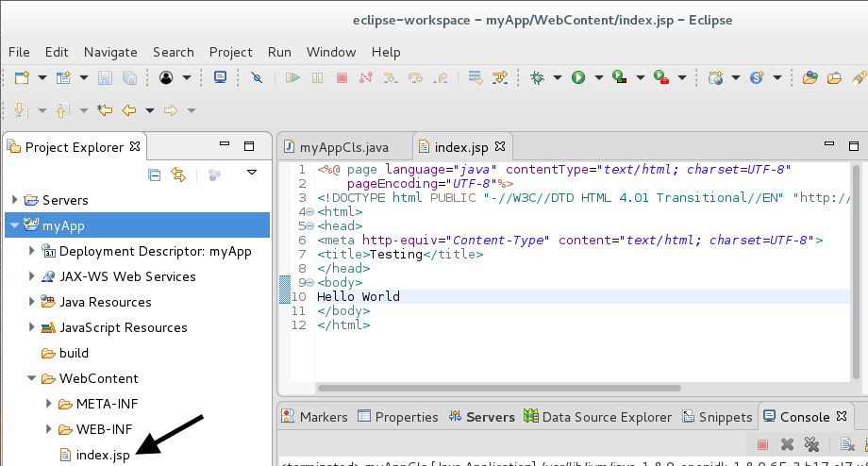This screenshot has width=868, height=466.
Task: Toggle Link with Editor in Project Explorer
Action: [x=178, y=175]
